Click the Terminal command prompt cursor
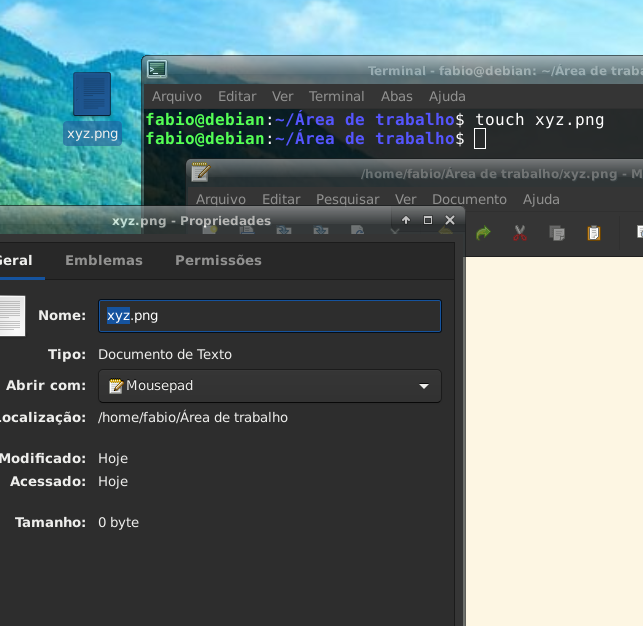The width and height of the screenshot is (643, 626). [480, 139]
